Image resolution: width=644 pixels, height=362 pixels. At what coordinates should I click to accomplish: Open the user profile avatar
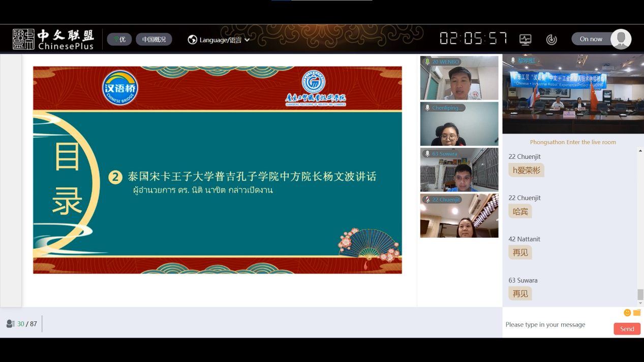tap(621, 39)
